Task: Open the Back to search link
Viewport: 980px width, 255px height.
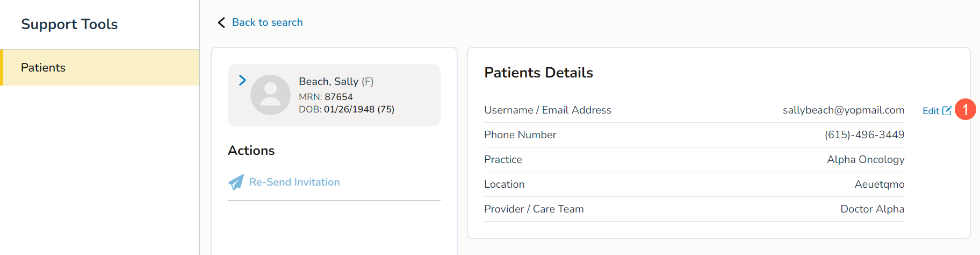Action: click(x=267, y=23)
